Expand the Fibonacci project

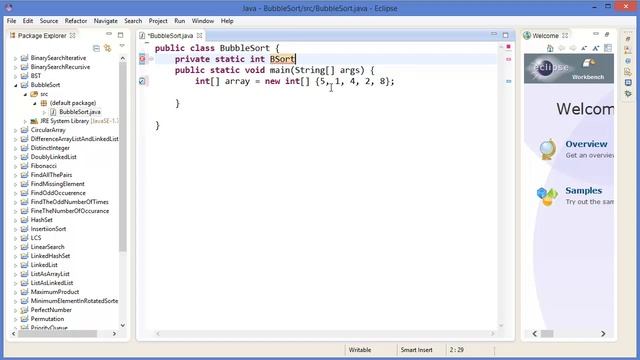click(16, 166)
